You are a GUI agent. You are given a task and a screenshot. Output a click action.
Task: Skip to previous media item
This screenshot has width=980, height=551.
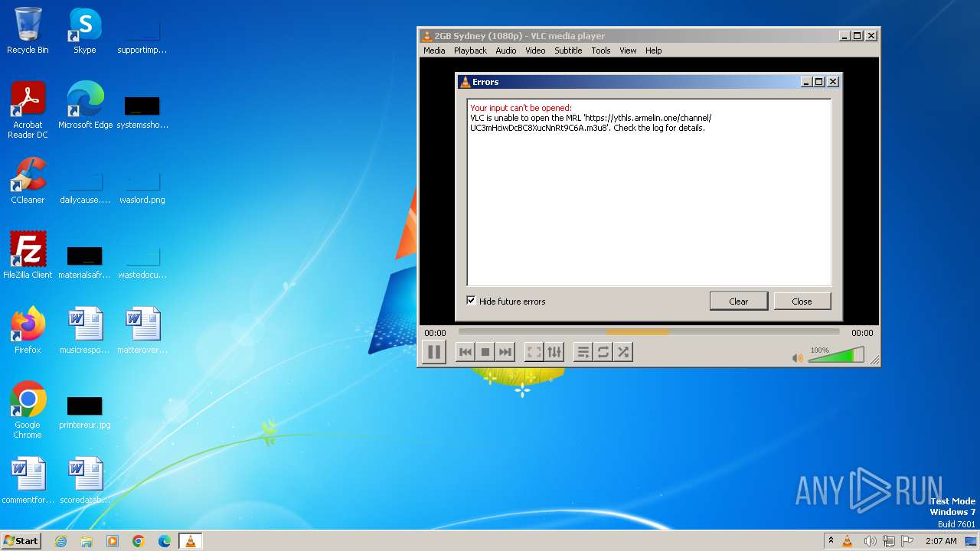point(465,352)
